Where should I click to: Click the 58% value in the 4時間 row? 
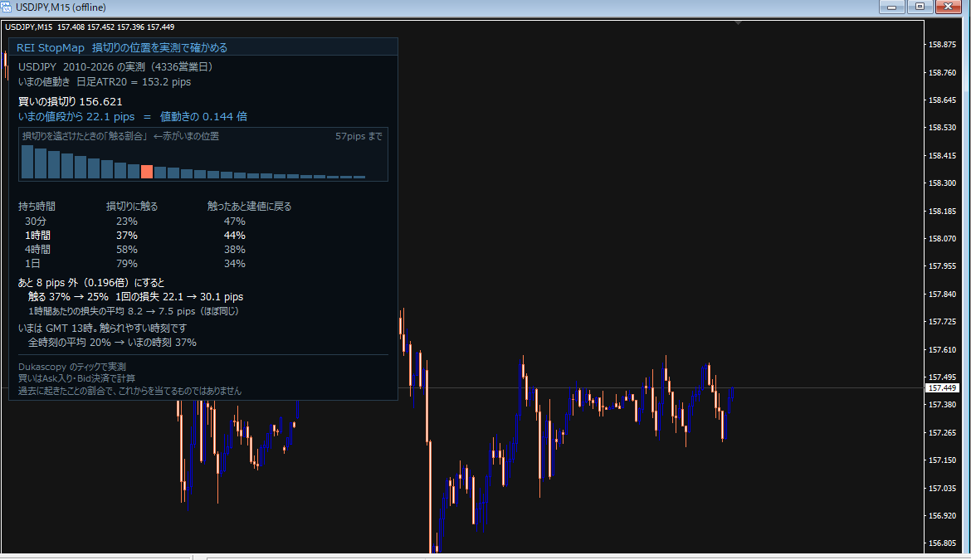click(127, 250)
